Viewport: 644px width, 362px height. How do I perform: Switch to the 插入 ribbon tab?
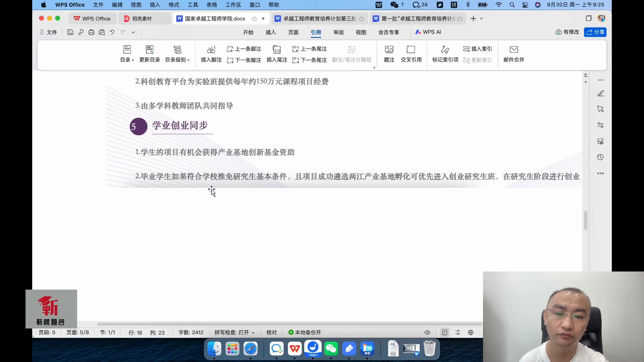pos(271,32)
